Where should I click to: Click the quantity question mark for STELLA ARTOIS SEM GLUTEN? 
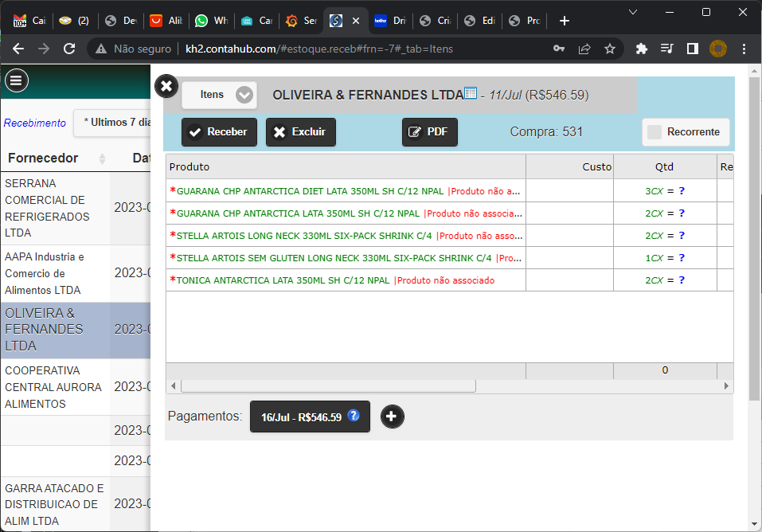[682, 258]
